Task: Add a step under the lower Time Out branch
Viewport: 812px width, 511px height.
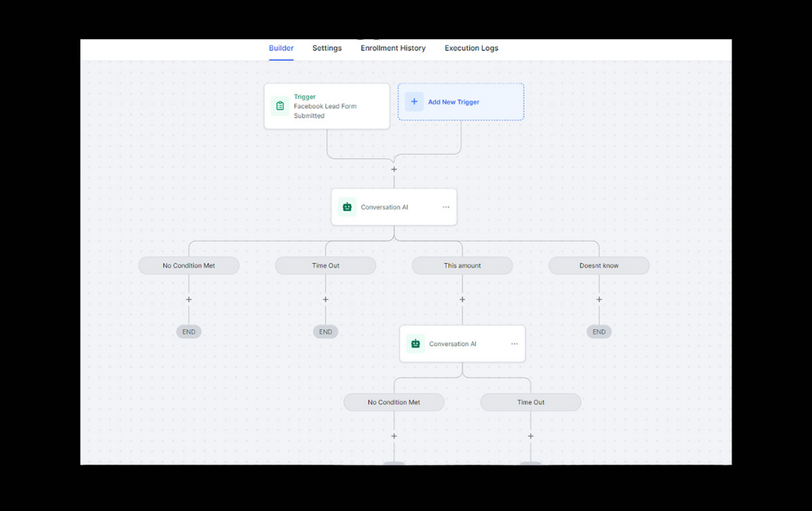Action: click(531, 436)
